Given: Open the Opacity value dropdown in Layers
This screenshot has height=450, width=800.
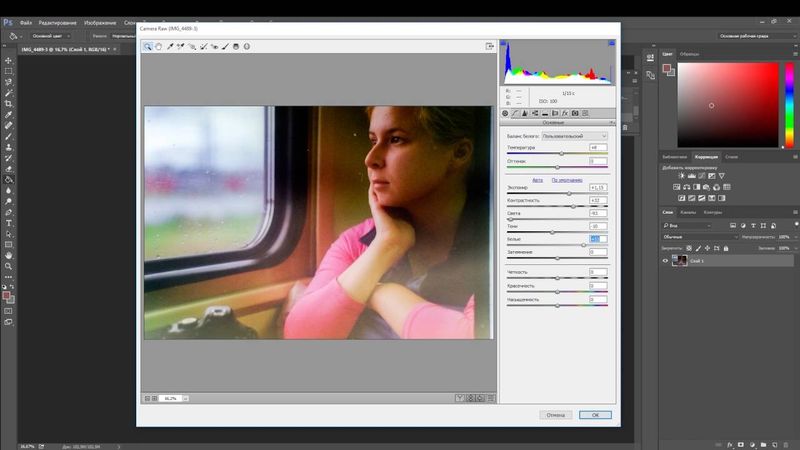Looking at the screenshot, I should coord(795,237).
